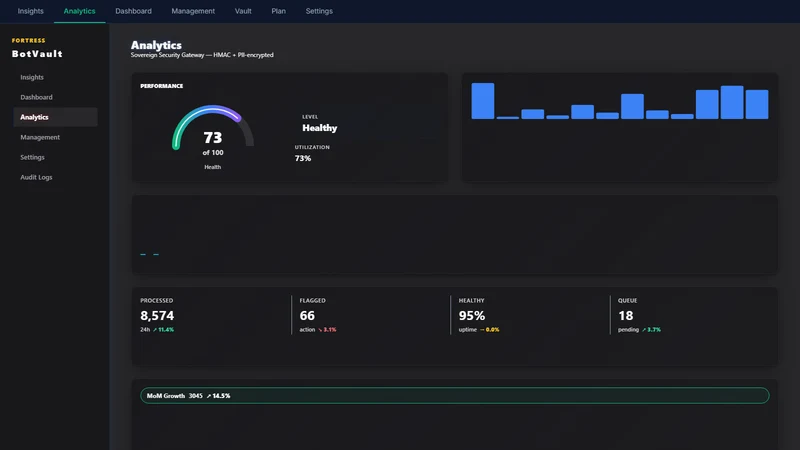Open the Insights tab in top navigation
This screenshot has height=450, width=800.
(x=31, y=11)
